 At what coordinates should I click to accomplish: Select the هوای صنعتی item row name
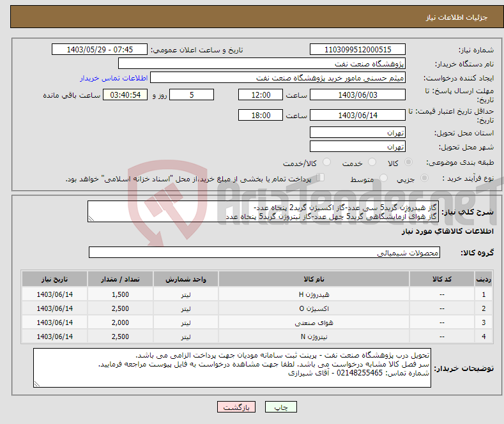pyautogui.click(x=314, y=323)
